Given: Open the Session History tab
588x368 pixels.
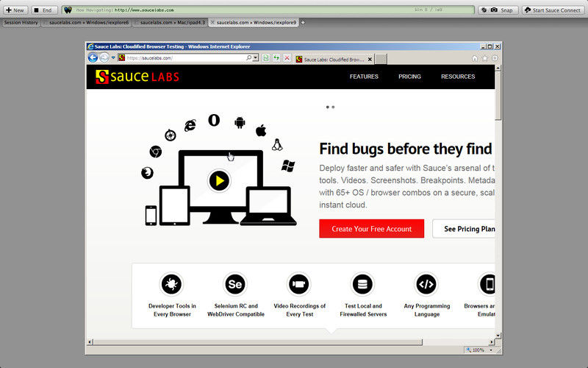Looking at the screenshot, I should [x=21, y=23].
